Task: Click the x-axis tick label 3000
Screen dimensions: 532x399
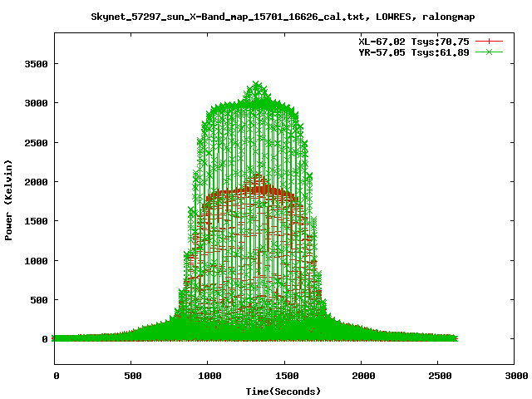Action: 516,376
